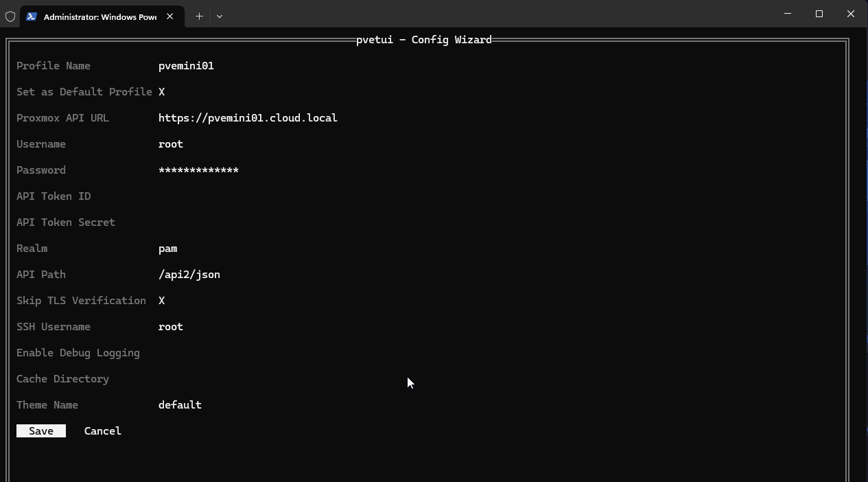Click the Cancel button
The image size is (868, 482).
102,431
